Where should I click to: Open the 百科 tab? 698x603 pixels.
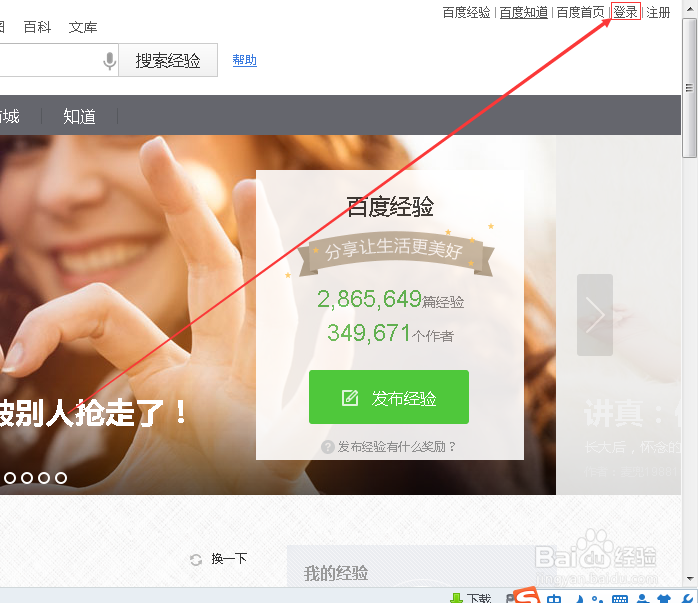click(37, 27)
